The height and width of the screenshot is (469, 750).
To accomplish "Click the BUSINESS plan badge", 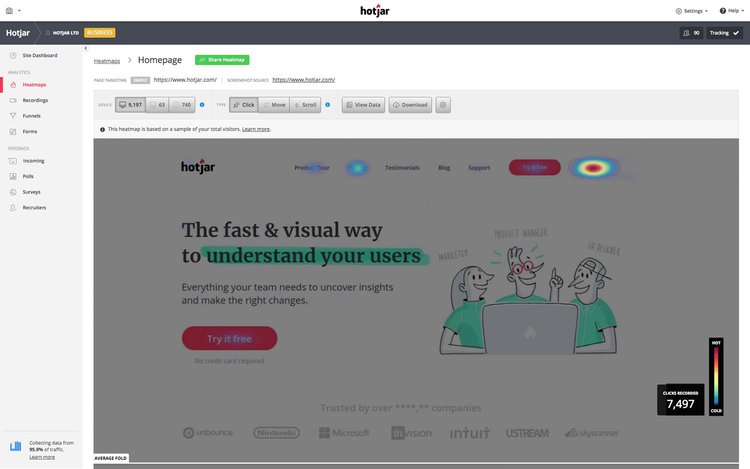I will click(99, 33).
